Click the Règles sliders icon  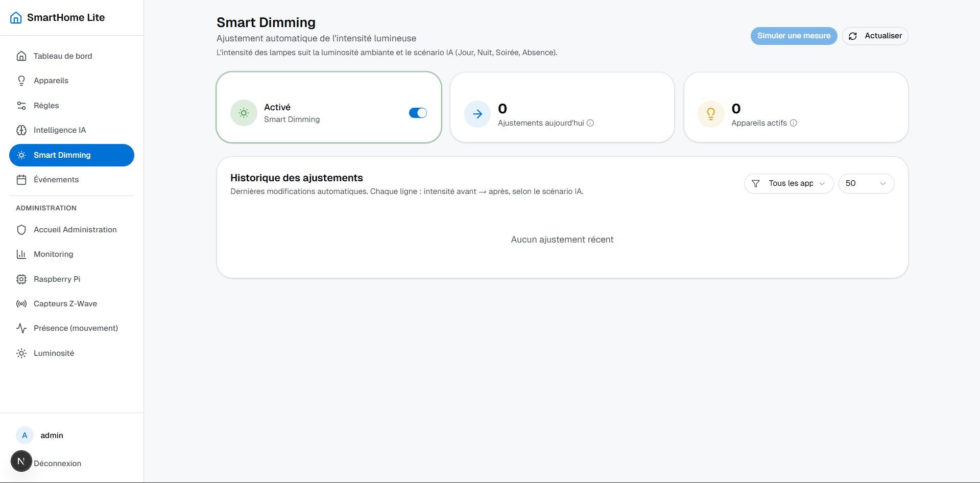click(x=21, y=105)
